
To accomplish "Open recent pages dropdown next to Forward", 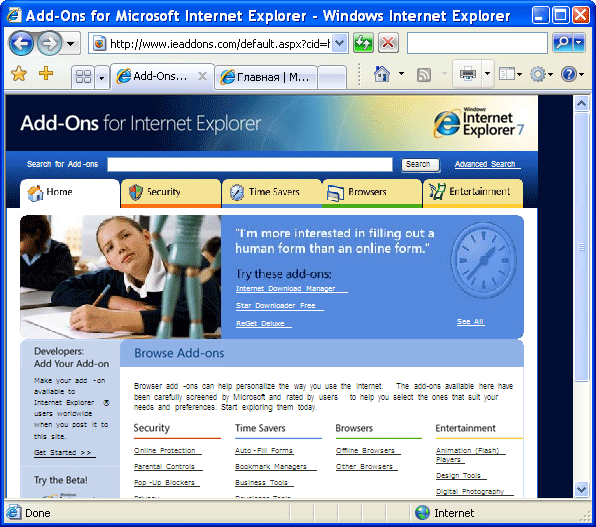I will tap(71, 44).
